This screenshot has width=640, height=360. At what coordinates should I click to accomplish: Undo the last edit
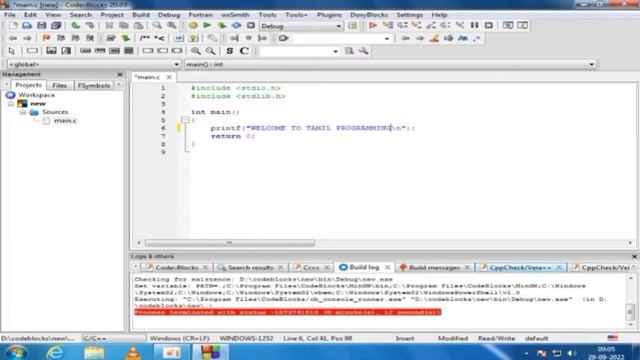click(x=76, y=26)
